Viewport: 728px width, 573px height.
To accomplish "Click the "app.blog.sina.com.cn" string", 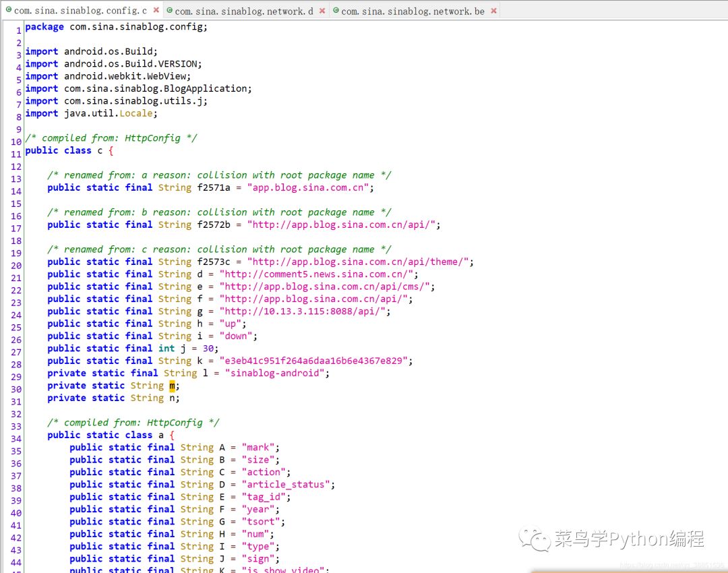I will tap(308, 187).
